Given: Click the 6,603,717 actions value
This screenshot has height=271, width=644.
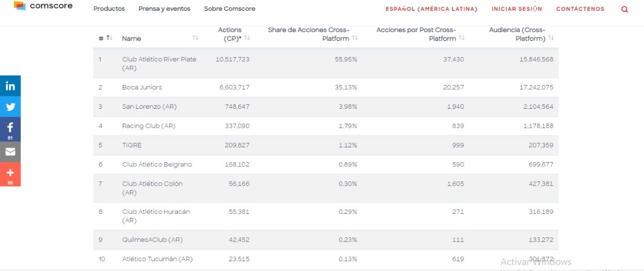Looking at the screenshot, I should click(x=234, y=87).
